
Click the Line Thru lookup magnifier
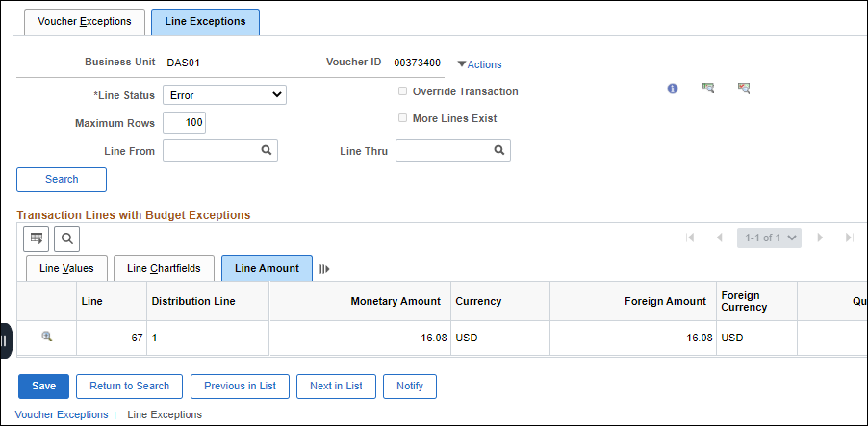point(498,150)
